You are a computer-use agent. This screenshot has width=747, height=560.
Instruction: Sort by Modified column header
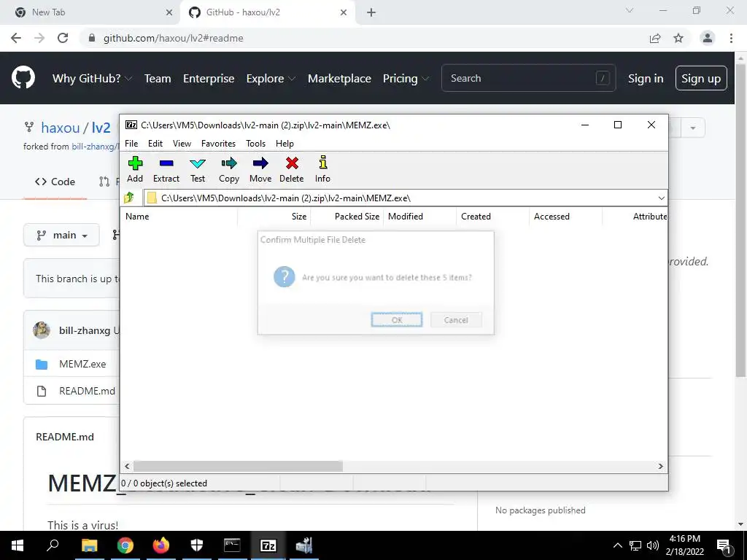tap(419, 216)
